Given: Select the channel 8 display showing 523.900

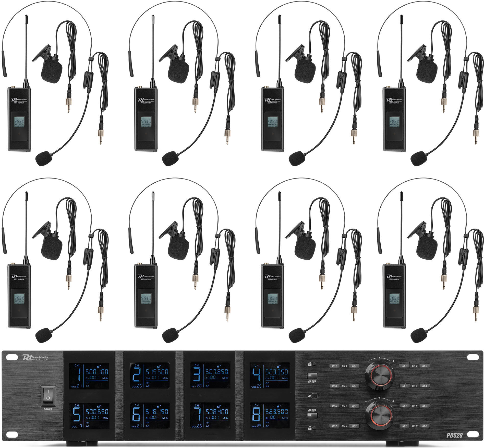Looking at the screenshot, I should pos(270,416).
